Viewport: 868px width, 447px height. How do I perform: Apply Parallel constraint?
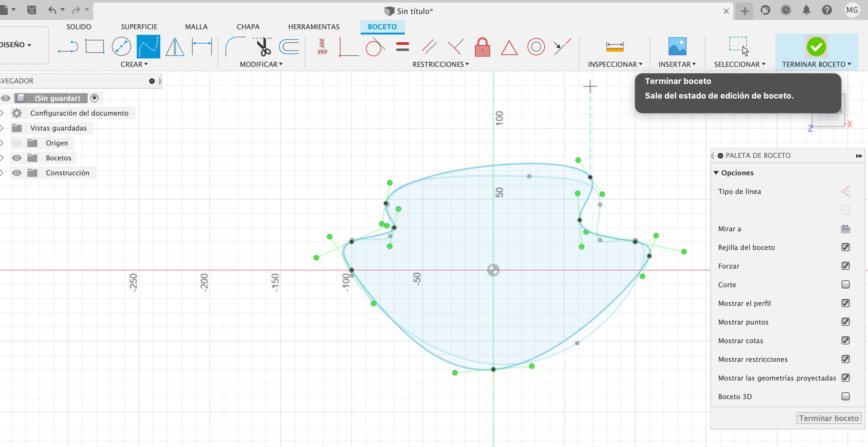[429, 47]
